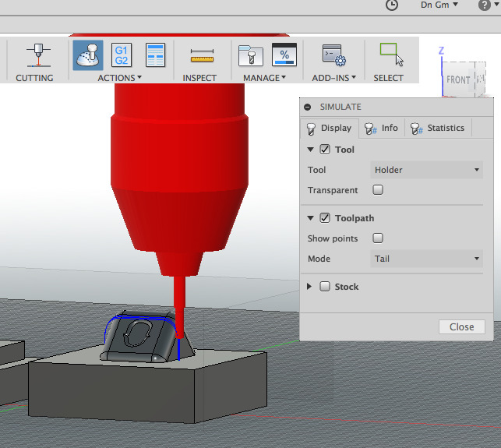Enable the Transparent checkbox
The height and width of the screenshot is (448, 501).
[x=378, y=189]
